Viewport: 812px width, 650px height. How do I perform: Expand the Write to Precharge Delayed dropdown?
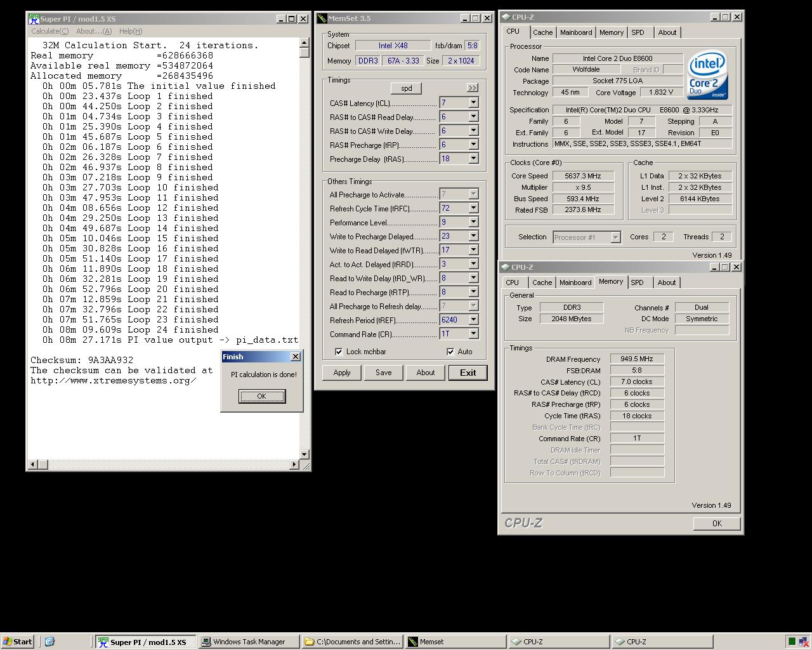pyautogui.click(x=473, y=236)
